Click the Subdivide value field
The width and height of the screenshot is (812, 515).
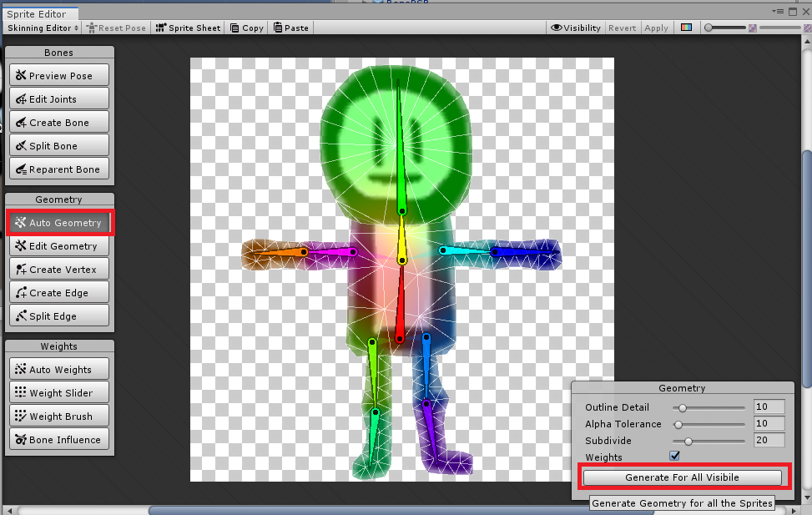(x=769, y=440)
